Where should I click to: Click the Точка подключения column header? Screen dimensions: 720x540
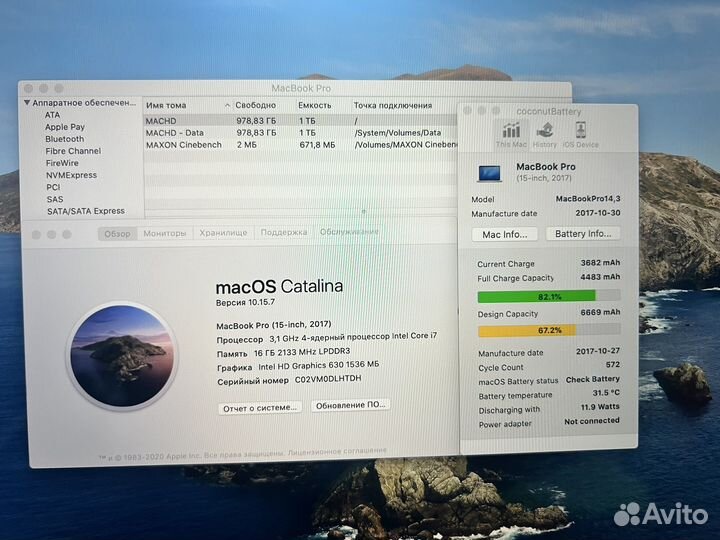click(x=393, y=105)
